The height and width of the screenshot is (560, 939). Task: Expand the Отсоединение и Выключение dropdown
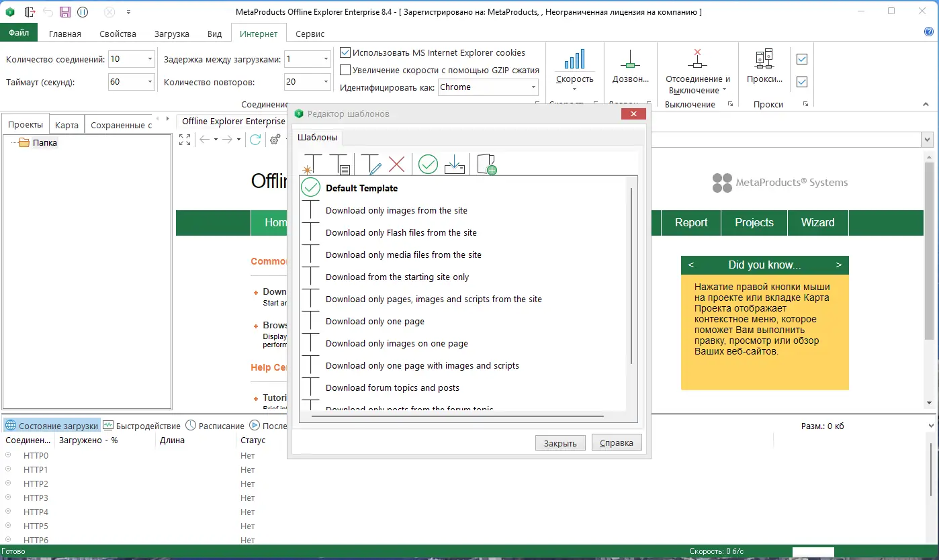click(724, 91)
